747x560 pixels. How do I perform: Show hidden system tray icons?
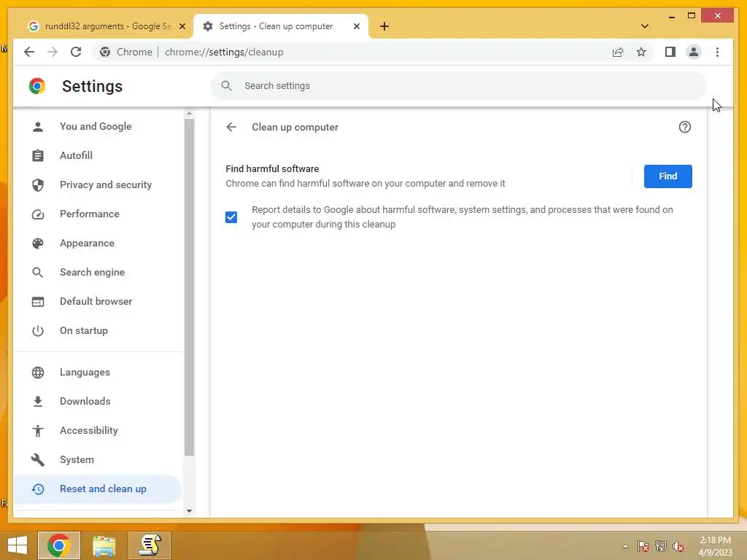click(625, 546)
